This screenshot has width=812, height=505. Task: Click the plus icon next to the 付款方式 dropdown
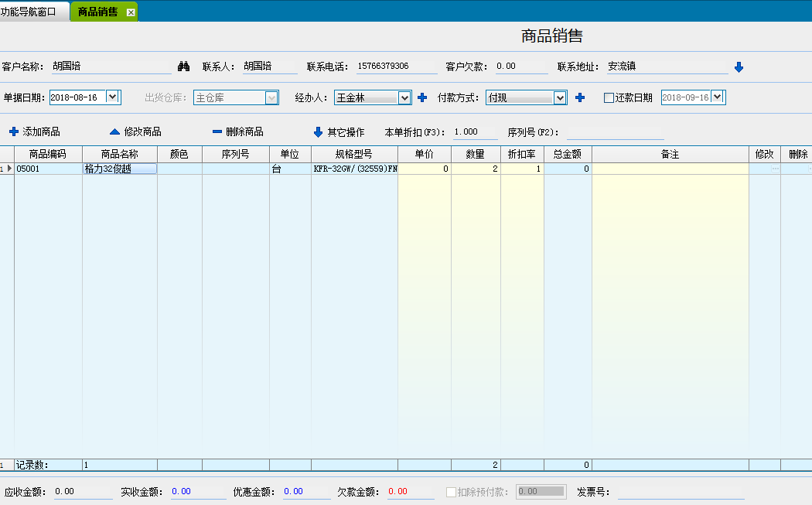580,97
